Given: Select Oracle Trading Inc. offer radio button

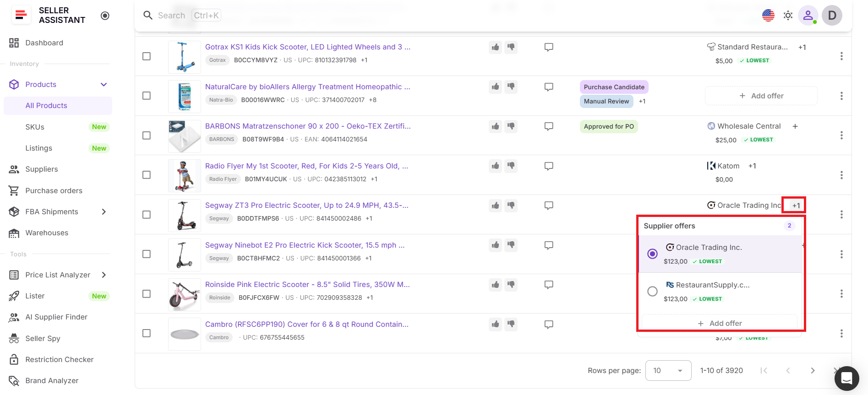Looking at the screenshot, I should click(x=653, y=254).
